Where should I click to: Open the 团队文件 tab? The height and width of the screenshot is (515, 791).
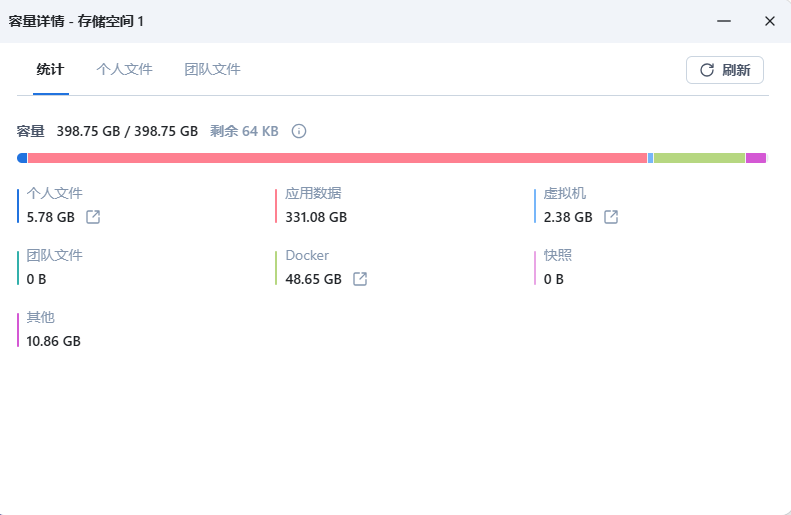(x=212, y=70)
